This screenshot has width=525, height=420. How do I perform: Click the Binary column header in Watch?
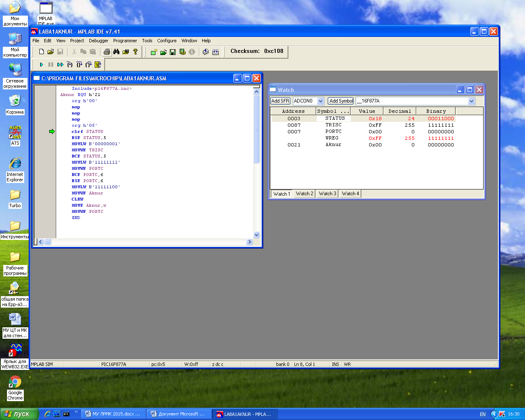click(436, 111)
